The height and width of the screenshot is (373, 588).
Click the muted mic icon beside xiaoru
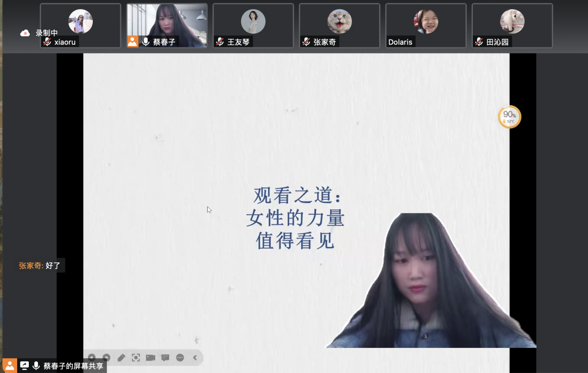coord(47,42)
